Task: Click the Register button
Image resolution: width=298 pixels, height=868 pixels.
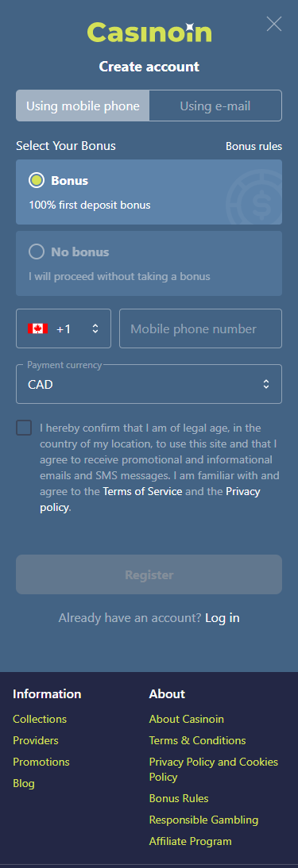Action: (x=149, y=574)
